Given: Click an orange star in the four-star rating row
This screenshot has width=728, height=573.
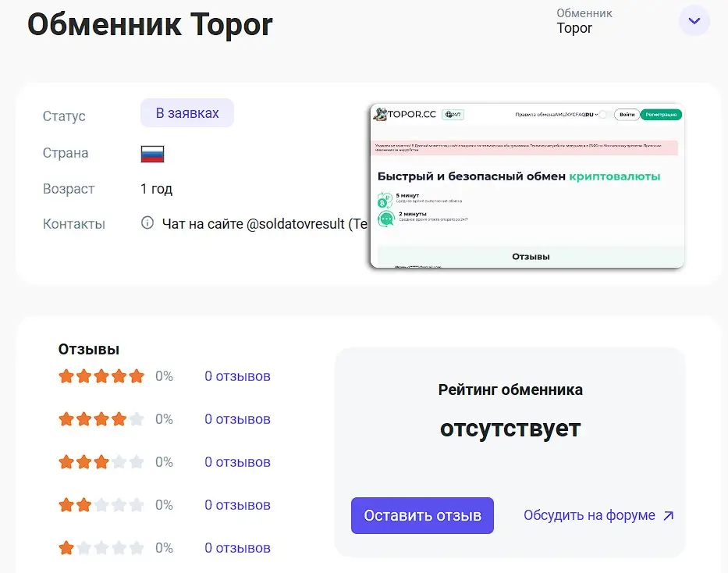Looking at the screenshot, I should [x=83, y=418].
